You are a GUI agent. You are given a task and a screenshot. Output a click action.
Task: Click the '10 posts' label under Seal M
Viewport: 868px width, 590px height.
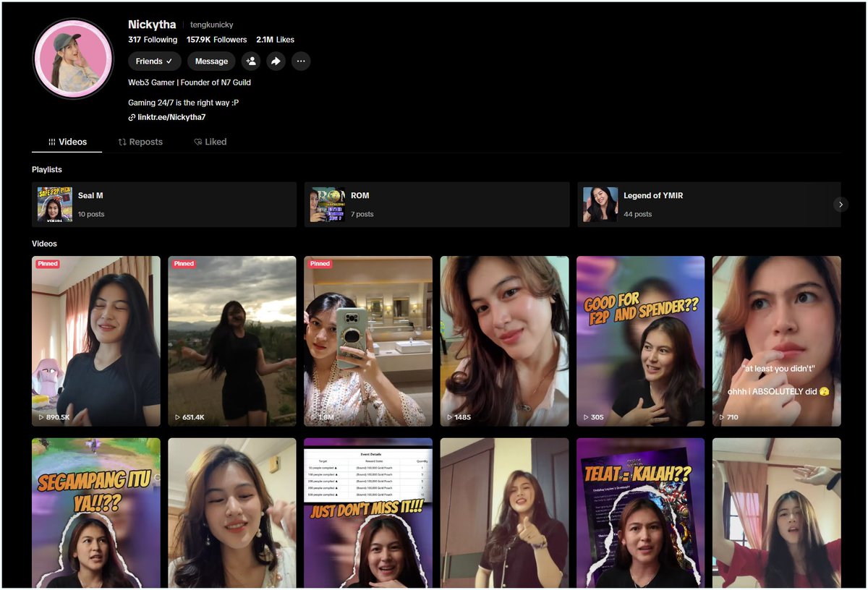91,214
